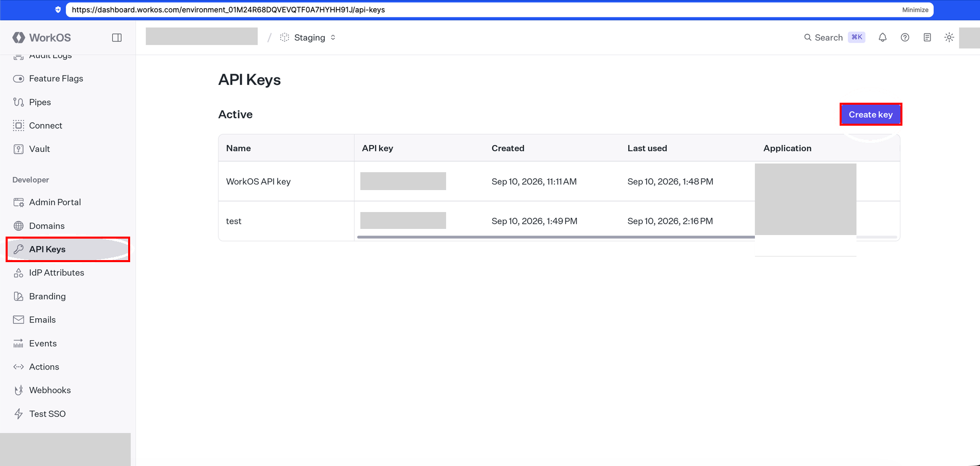Select the test key row name
Image resolution: width=980 pixels, height=466 pixels.
234,221
